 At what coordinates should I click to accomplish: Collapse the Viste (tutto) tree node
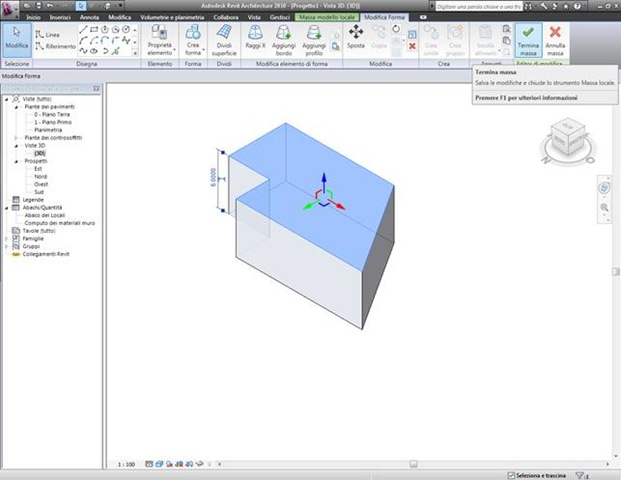(x=6, y=99)
